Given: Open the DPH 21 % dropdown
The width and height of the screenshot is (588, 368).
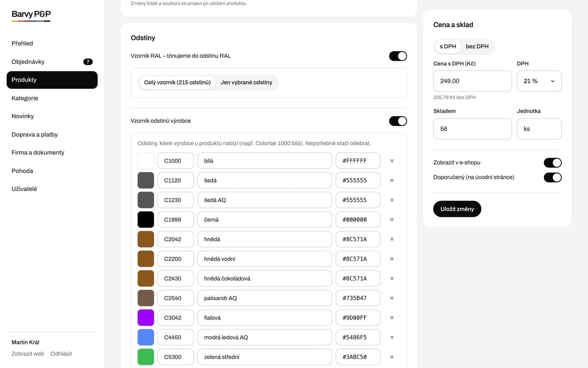Looking at the screenshot, I should (539, 81).
